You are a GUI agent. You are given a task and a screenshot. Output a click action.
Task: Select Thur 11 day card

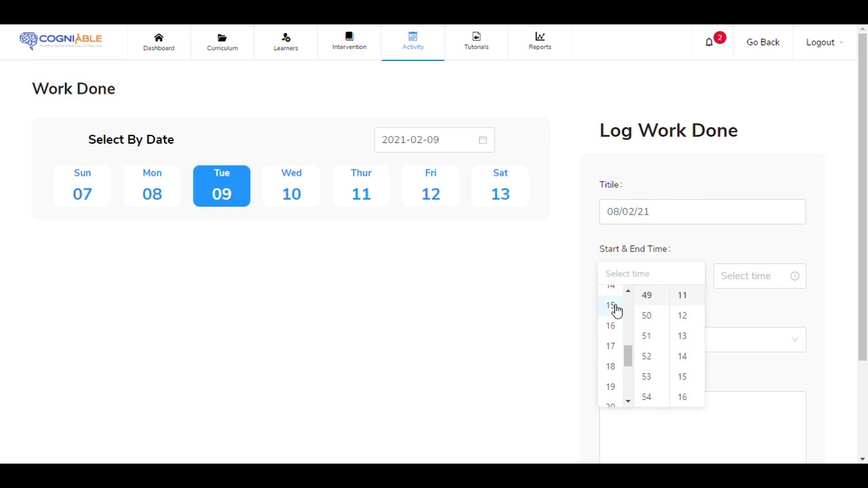[x=361, y=186]
